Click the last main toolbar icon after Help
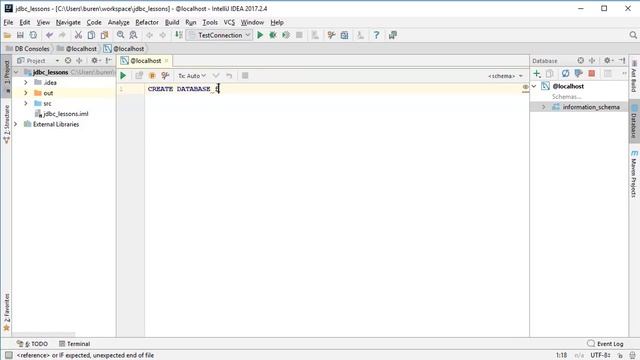Viewport: 640px width, 360px height. point(393,35)
